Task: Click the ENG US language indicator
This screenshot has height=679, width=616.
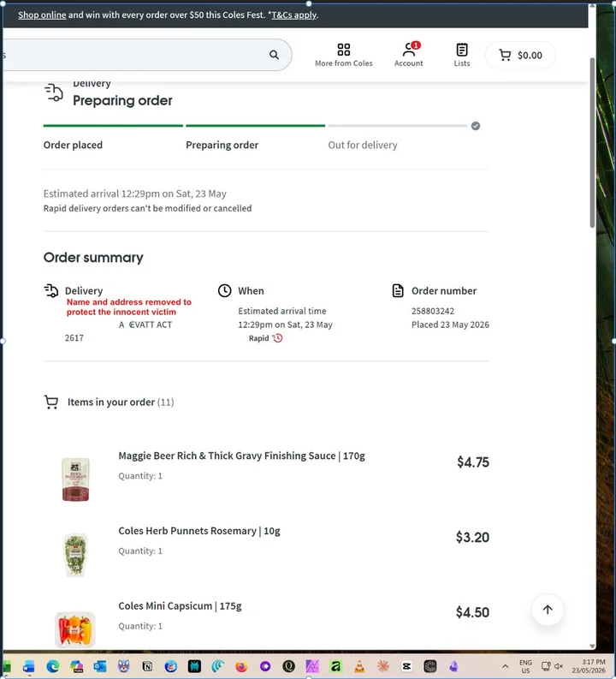Action: pos(525,666)
